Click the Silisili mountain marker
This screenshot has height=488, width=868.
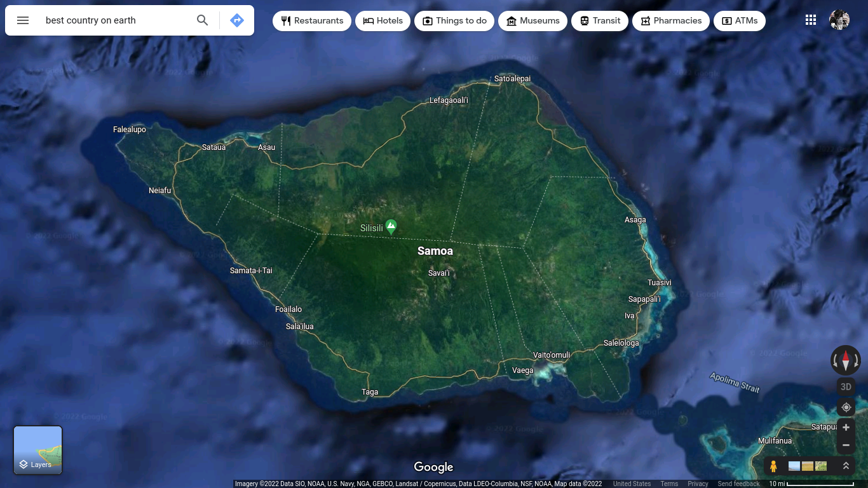(x=391, y=226)
